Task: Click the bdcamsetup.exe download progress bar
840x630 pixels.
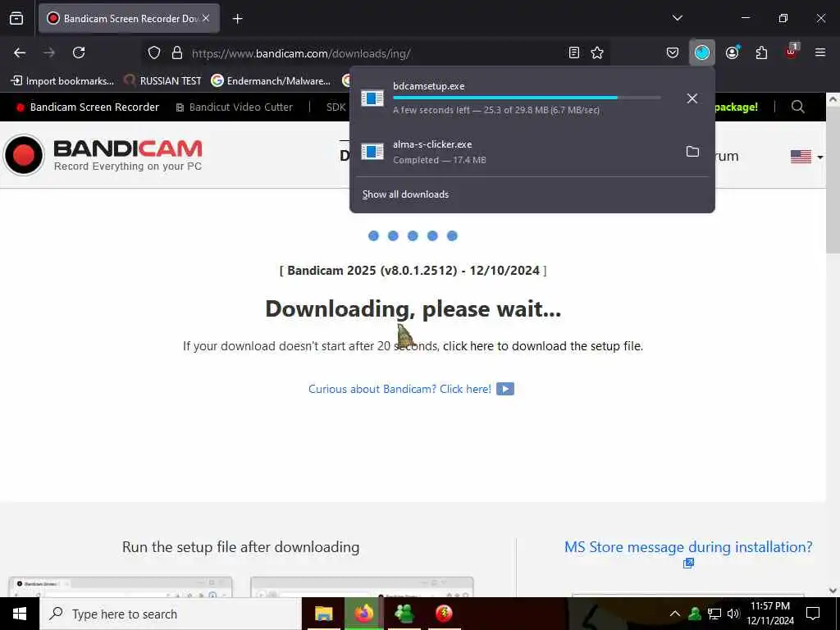Action: [x=527, y=98]
